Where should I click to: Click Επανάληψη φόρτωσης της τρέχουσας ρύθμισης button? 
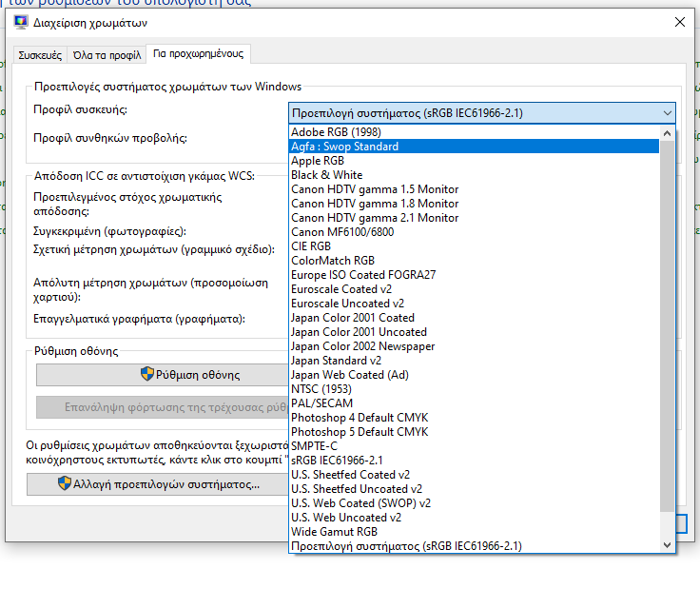[163, 407]
